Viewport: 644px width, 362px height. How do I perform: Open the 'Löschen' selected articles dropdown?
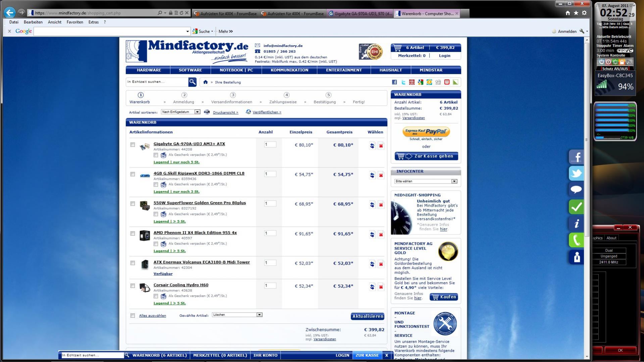pyautogui.click(x=237, y=315)
